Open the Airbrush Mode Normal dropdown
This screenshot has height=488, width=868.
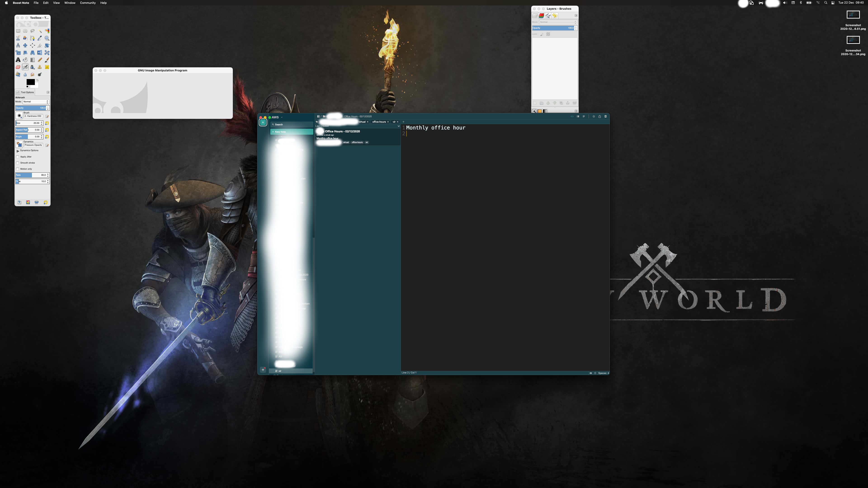tap(35, 102)
